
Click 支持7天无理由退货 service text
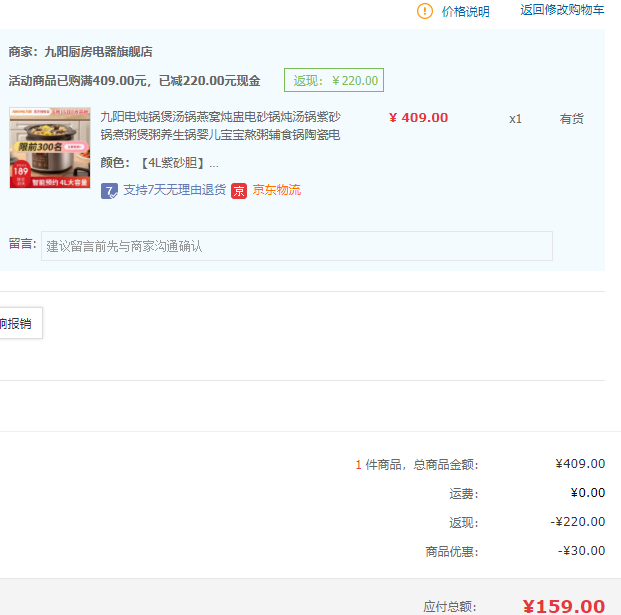tap(174, 190)
